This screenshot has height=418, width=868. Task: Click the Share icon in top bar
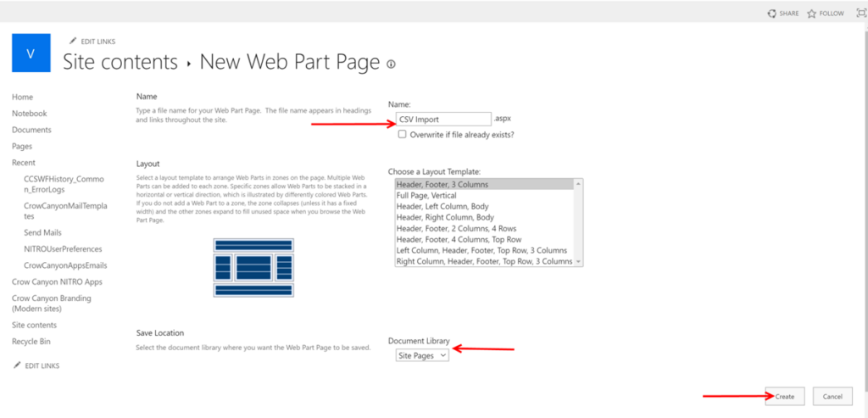coord(771,14)
